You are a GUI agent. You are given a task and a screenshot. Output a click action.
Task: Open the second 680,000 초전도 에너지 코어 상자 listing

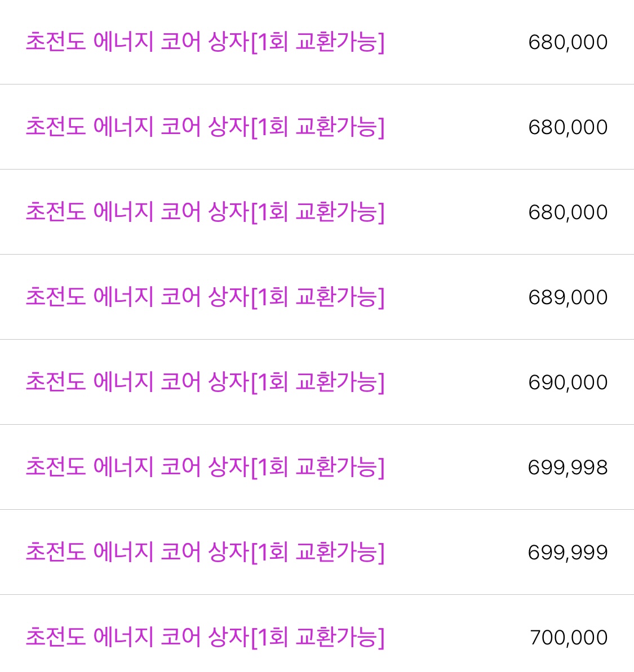(x=205, y=127)
